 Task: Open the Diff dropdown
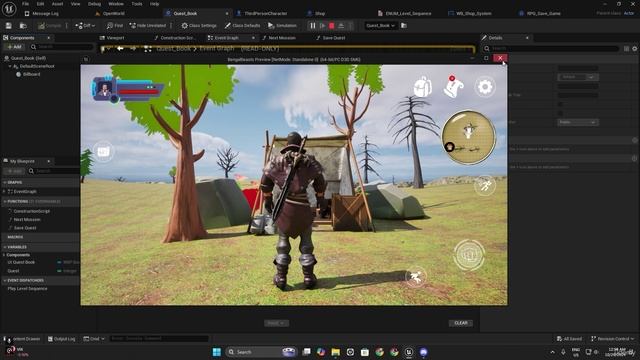coord(85,26)
